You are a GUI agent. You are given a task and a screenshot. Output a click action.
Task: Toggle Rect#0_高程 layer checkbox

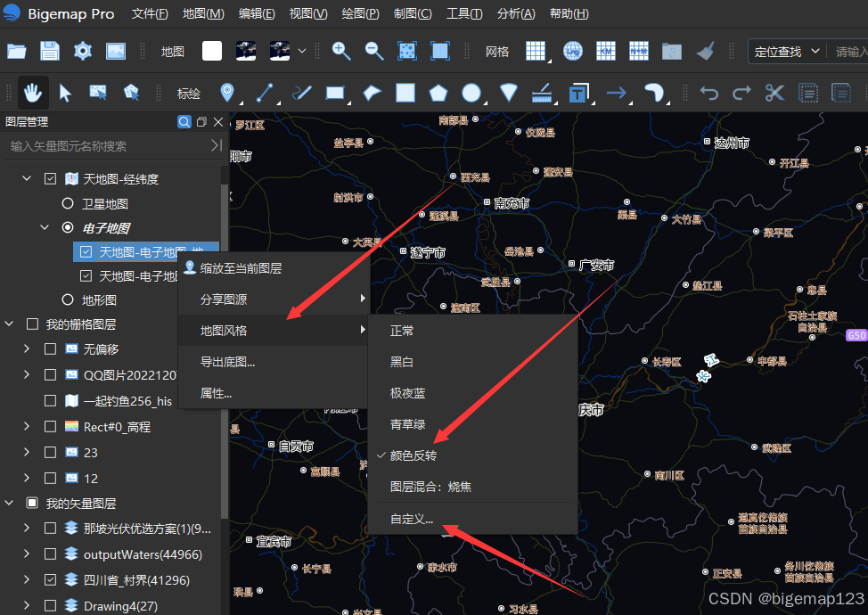click(51, 426)
